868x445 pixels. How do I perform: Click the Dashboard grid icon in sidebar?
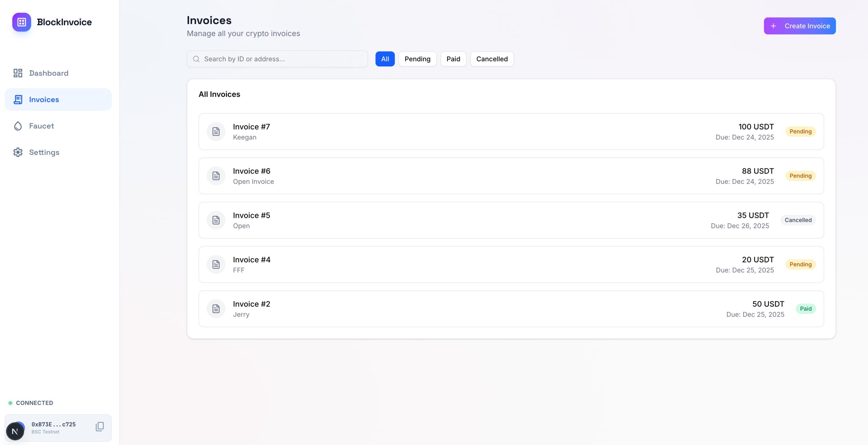pos(18,73)
